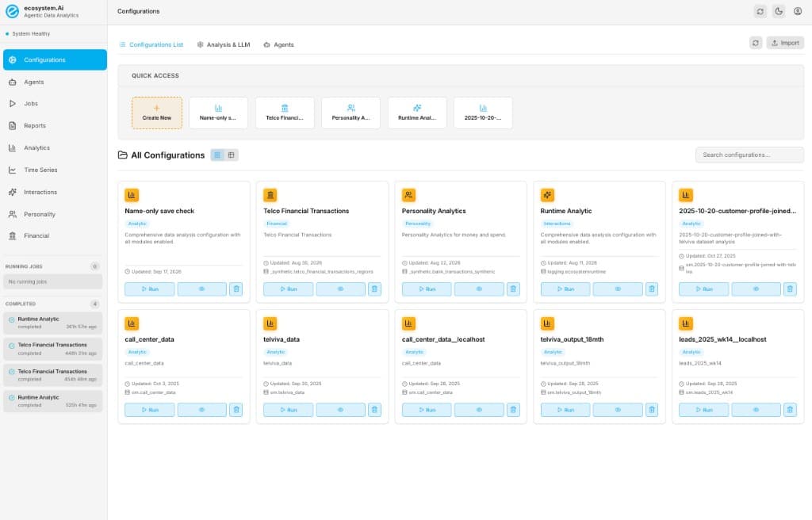View the Name-only save check configuration
This screenshot has height=520, width=812.
[x=202, y=289]
